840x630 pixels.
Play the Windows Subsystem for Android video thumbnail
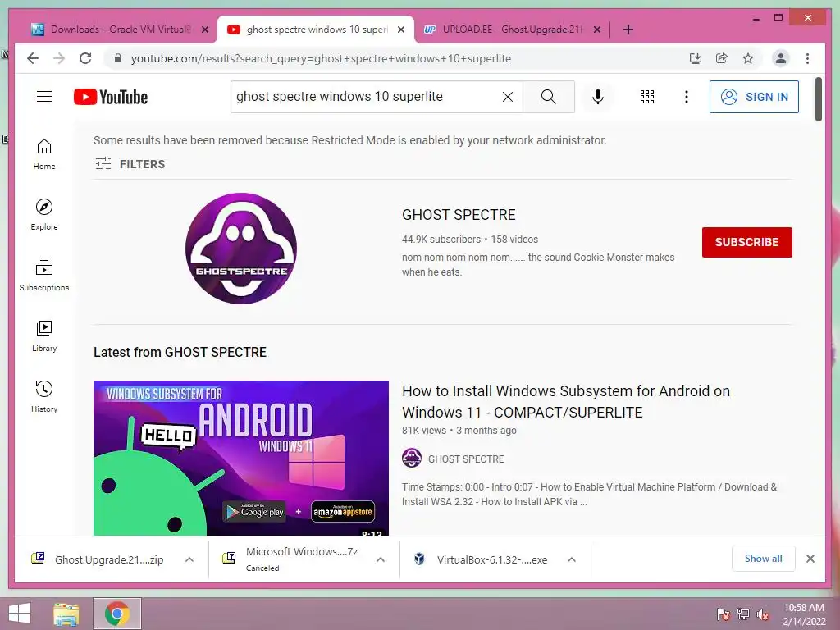(x=241, y=458)
